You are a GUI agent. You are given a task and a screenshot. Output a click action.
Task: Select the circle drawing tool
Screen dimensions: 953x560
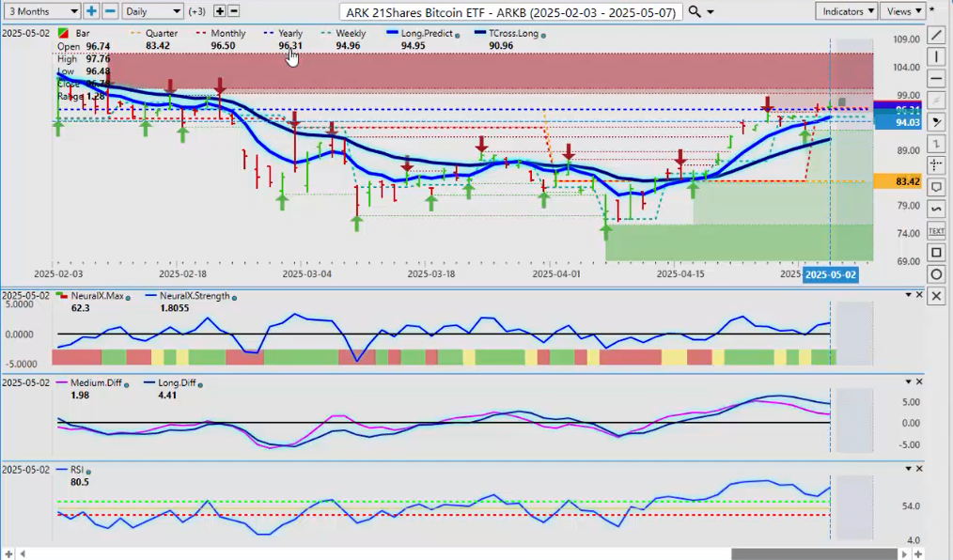936,274
